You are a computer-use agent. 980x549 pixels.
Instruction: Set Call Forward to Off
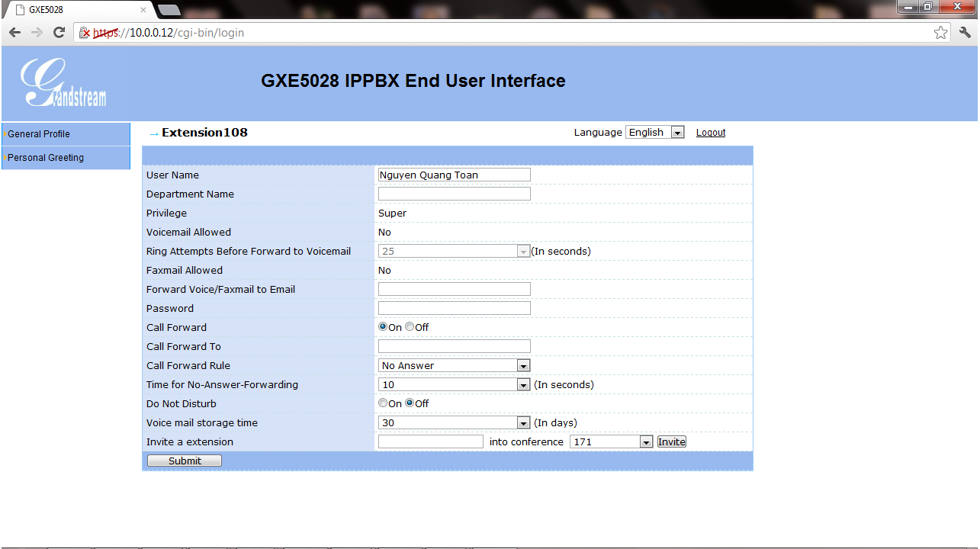pos(410,327)
